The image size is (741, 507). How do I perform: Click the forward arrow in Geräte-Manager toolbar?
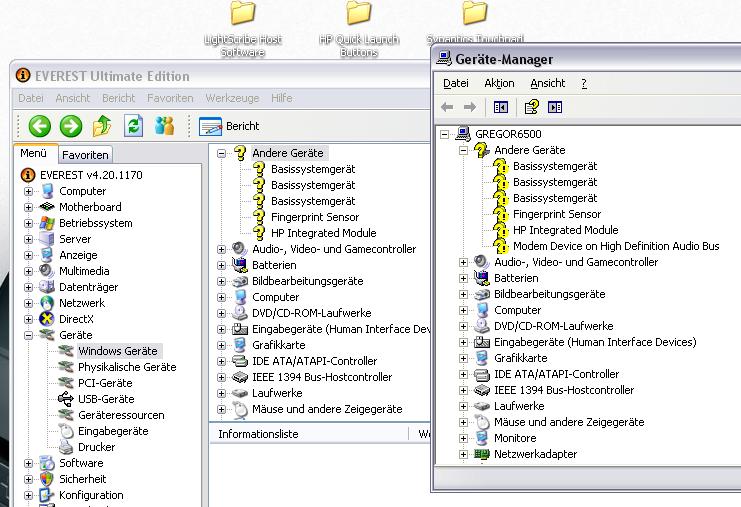coord(470,107)
